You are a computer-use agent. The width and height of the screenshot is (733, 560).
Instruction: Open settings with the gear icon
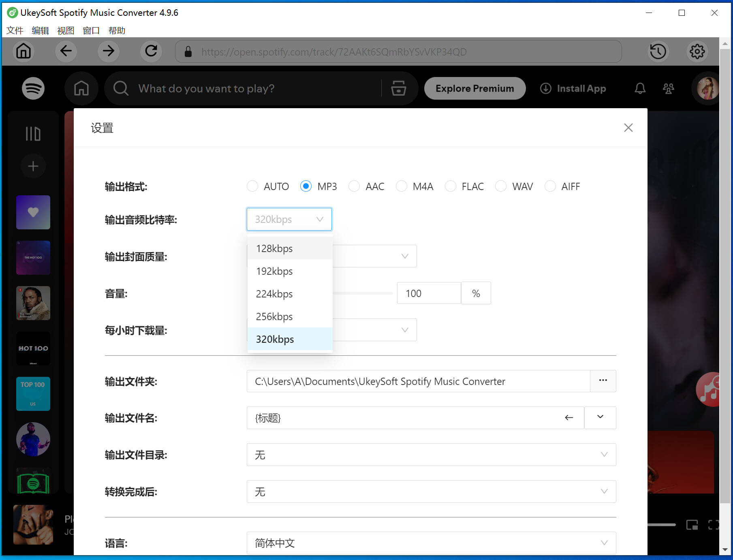click(697, 51)
